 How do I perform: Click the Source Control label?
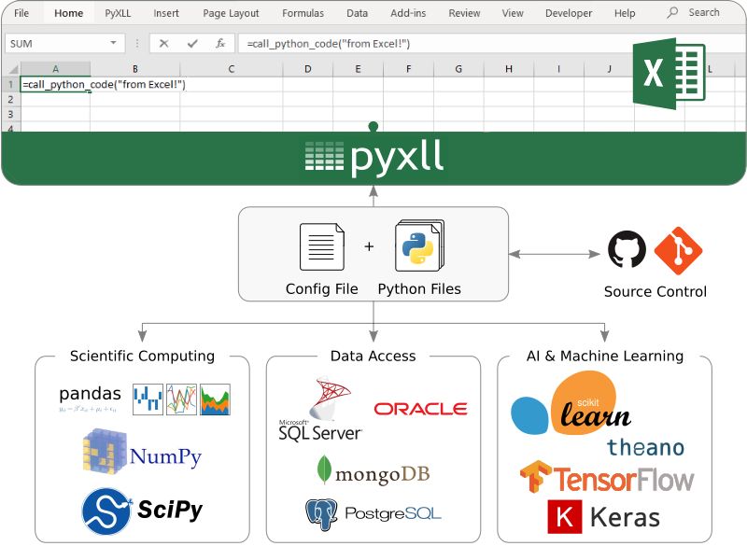655,291
